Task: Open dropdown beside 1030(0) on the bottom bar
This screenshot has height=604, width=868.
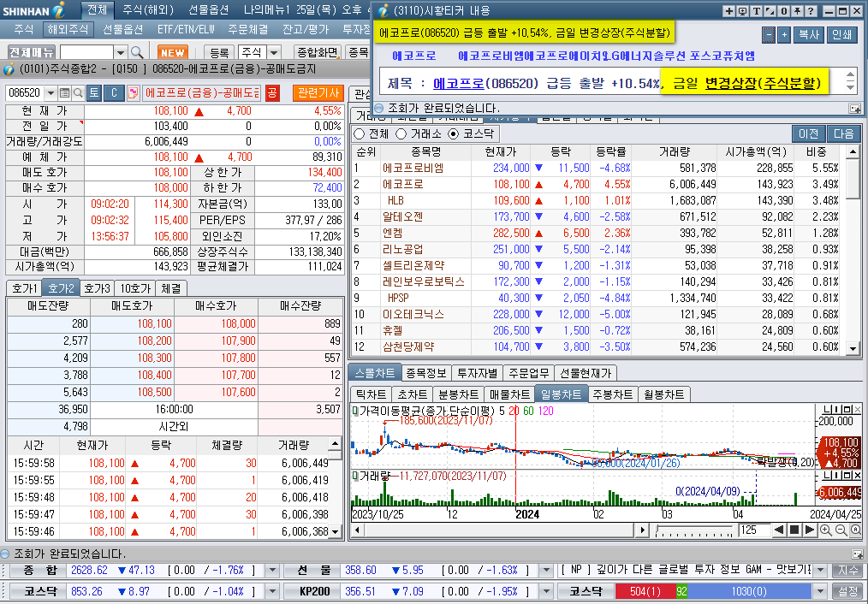Action: pyautogui.click(x=820, y=591)
